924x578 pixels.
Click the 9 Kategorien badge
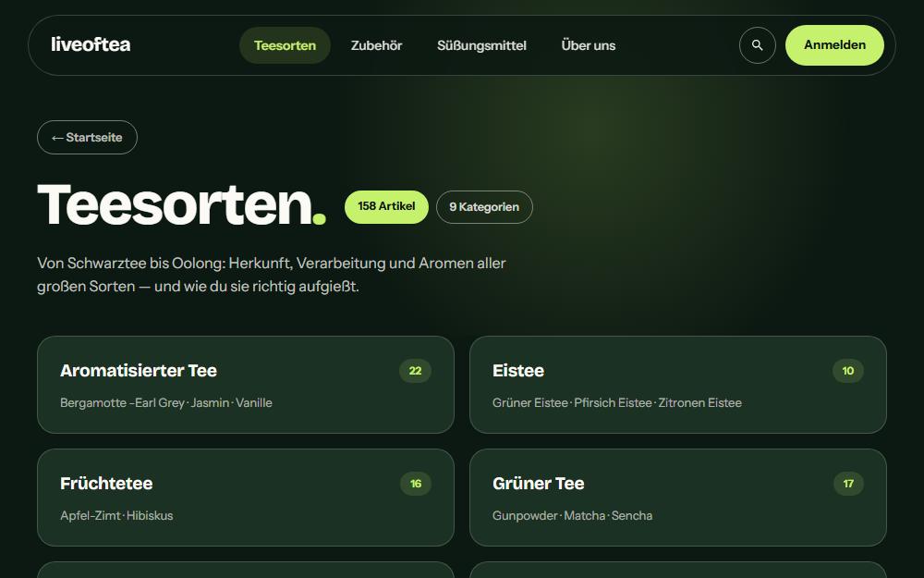[x=484, y=207]
